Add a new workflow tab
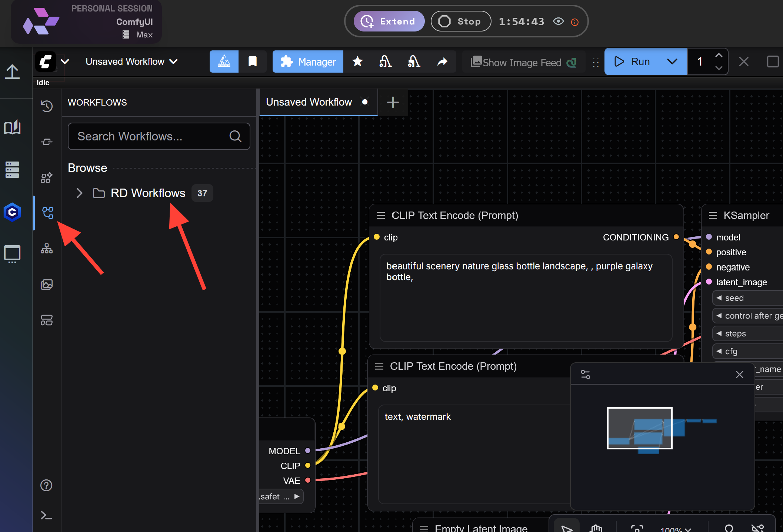This screenshot has width=783, height=532. click(393, 102)
